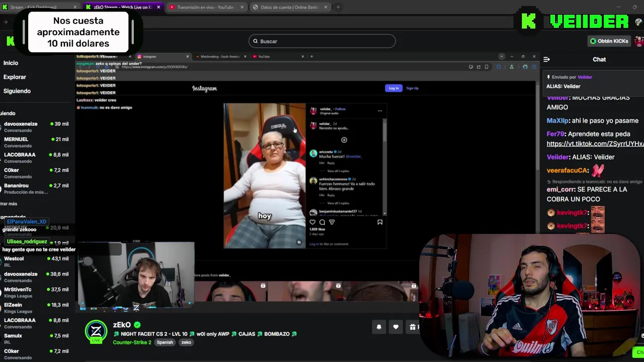
Task: Select LACOBRAAA 8,8 mil channel in sidebar
Action: click(x=35, y=158)
